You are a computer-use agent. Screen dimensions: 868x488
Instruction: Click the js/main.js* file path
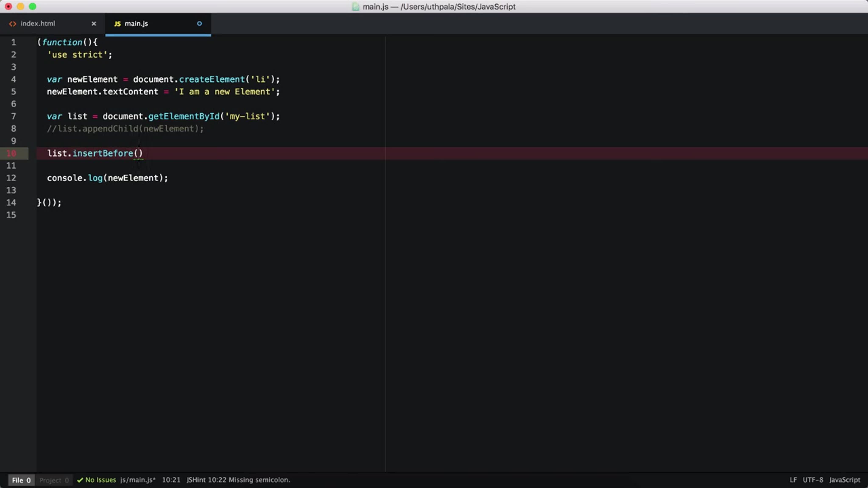tap(138, 480)
